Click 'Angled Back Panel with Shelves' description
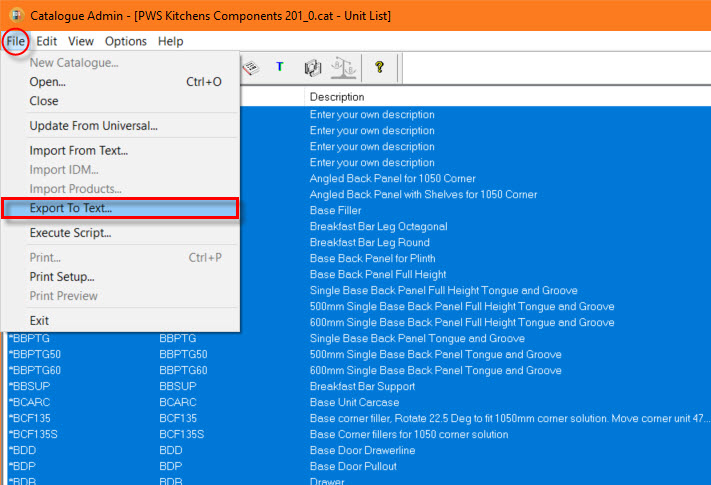The height and width of the screenshot is (485, 711). click(424, 194)
